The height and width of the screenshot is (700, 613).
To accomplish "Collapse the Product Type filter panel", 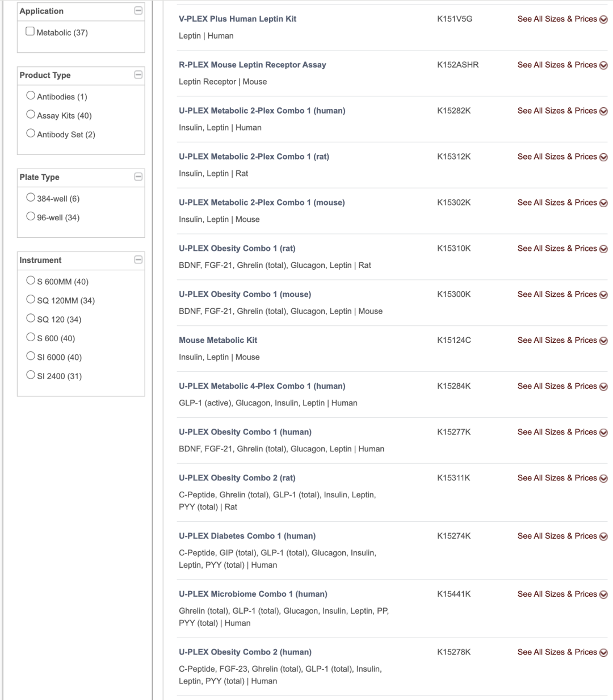I will (x=138, y=75).
